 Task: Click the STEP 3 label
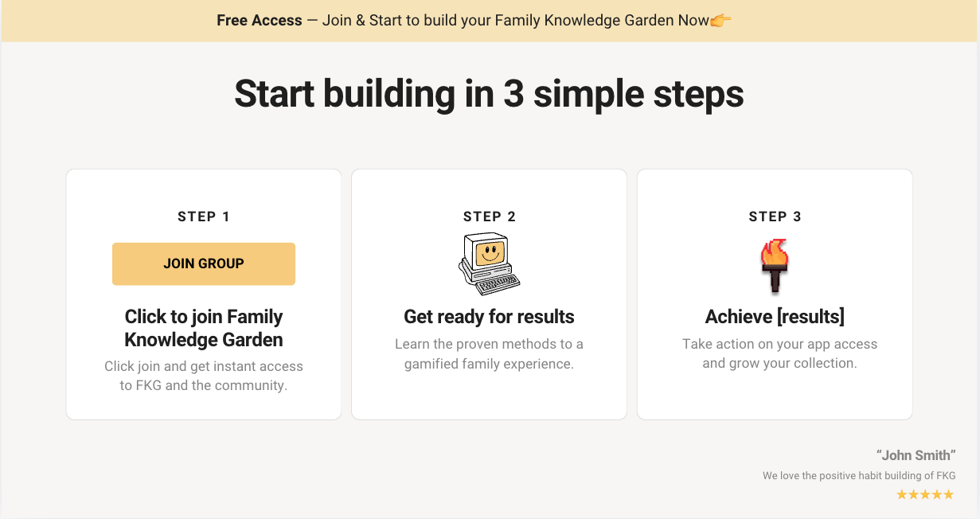tap(775, 217)
